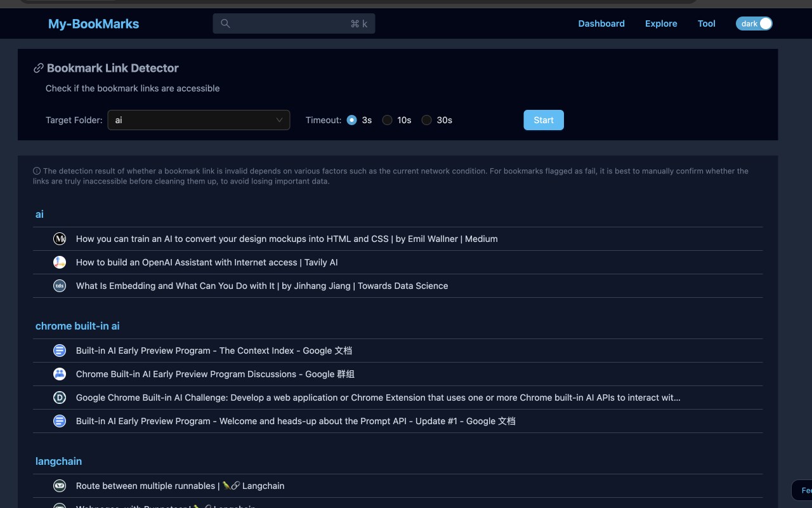Screen dimensions: 812x508
Task: Click the Langchain favicon for multiple runnables
Action: click(x=60, y=486)
